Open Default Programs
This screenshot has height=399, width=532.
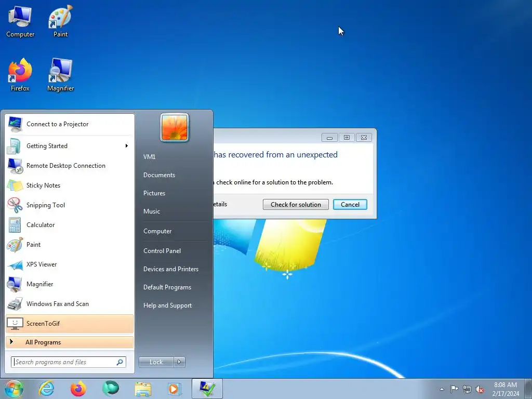tap(167, 287)
